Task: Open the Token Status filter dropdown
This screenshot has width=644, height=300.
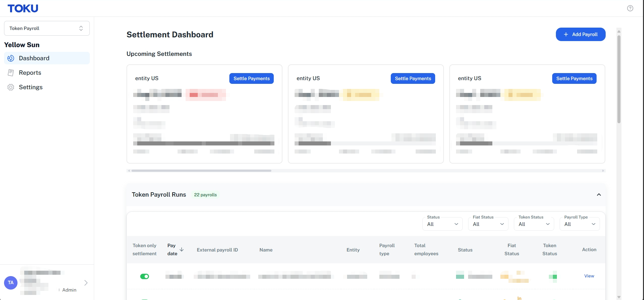Action: tap(534, 224)
